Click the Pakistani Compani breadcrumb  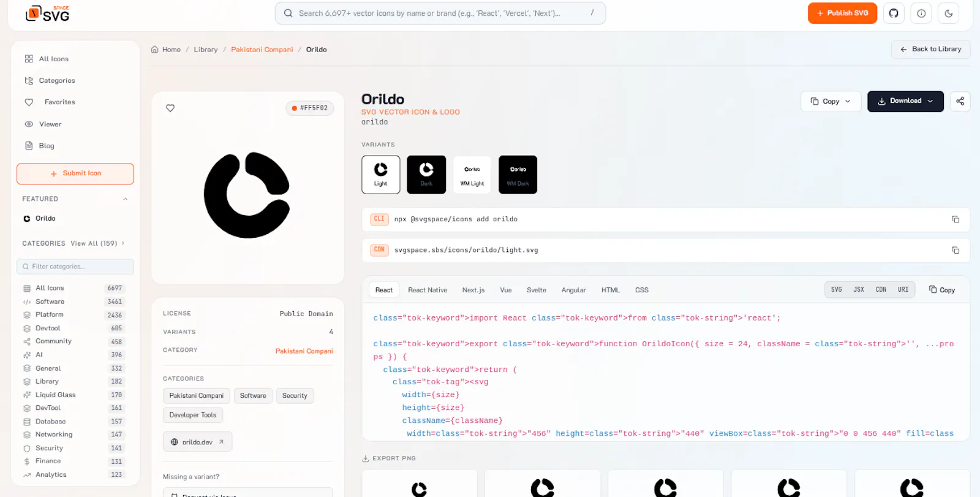pyautogui.click(x=262, y=50)
